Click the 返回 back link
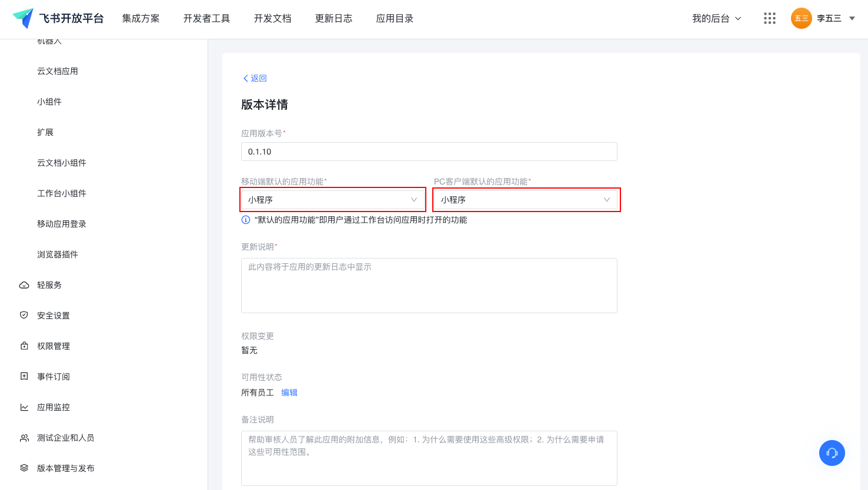Image resolution: width=868 pixels, height=490 pixels. click(255, 78)
